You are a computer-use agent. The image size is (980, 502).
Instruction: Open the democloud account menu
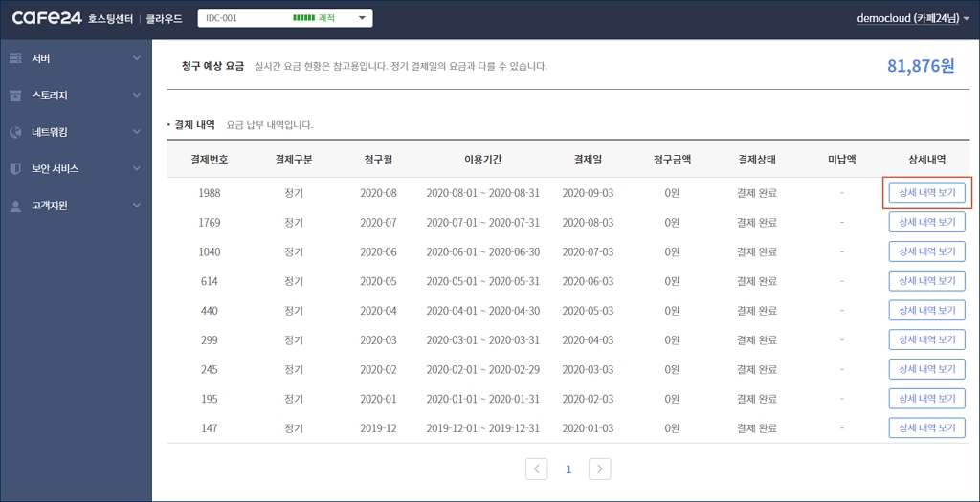click(x=915, y=18)
